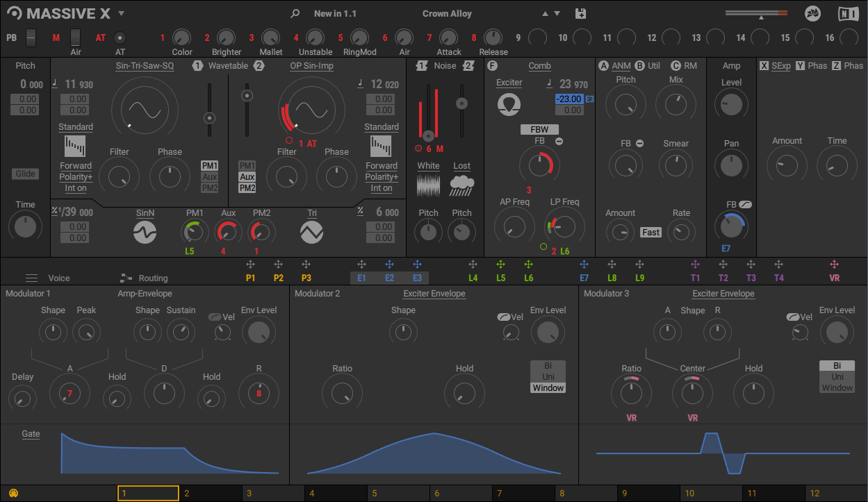Image resolution: width=868 pixels, height=502 pixels.
Task: Click the round emblem beside the NI logo
Action: click(x=812, y=13)
